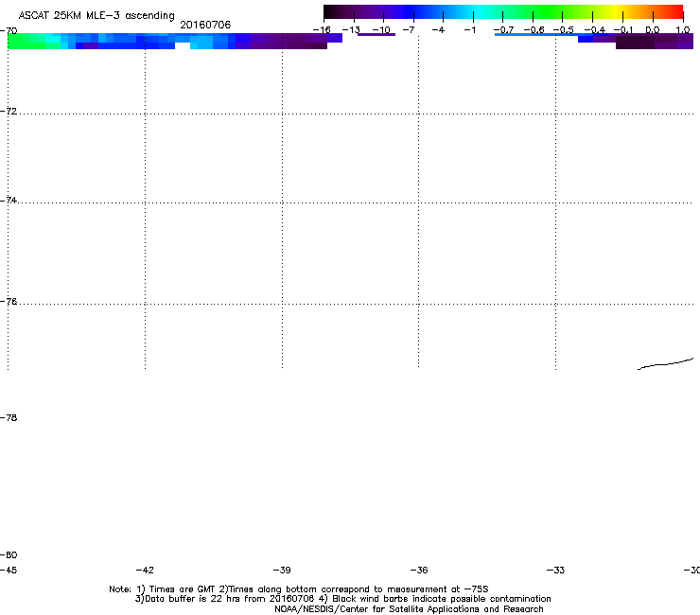Click the -80 latitude label

9,554
